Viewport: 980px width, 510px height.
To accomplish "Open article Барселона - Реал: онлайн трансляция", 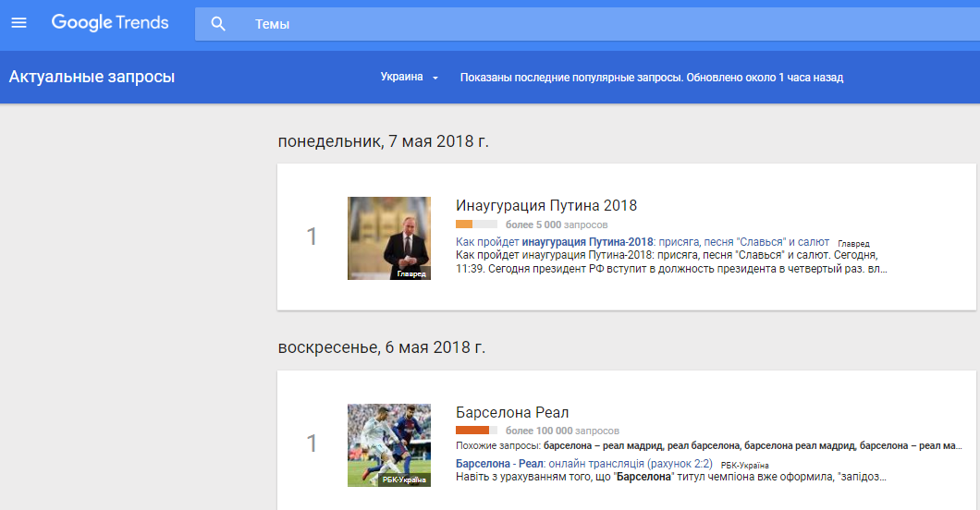I will (582, 464).
